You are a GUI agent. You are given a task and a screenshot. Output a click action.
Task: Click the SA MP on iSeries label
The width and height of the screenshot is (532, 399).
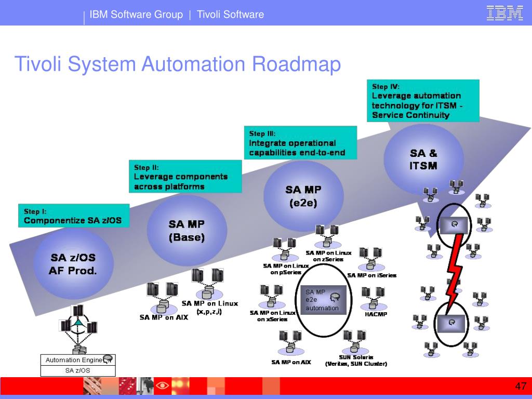[371, 275]
